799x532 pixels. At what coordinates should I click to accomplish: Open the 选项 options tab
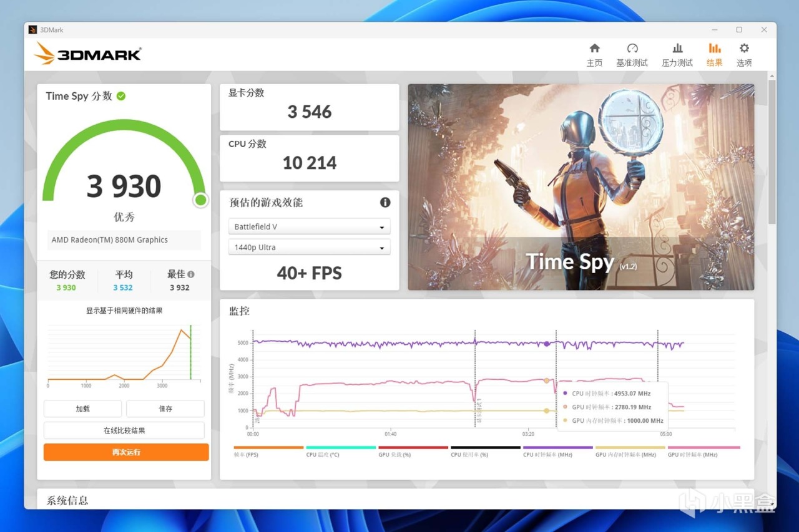pos(744,55)
